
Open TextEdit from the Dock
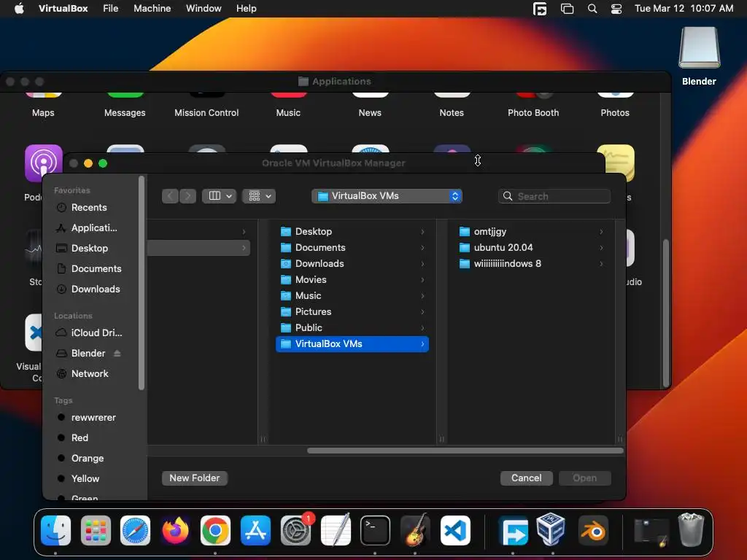point(336,531)
